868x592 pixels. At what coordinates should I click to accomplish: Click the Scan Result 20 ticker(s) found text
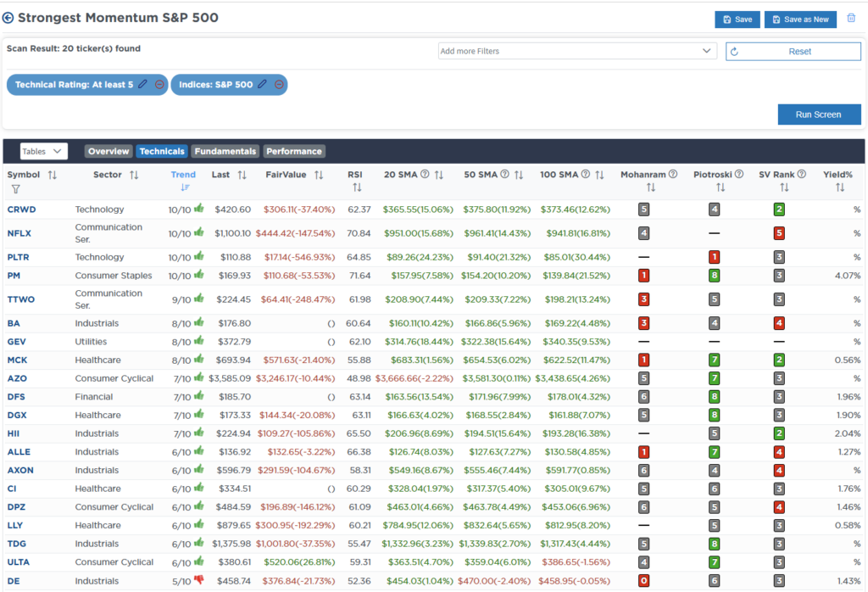tap(74, 48)
